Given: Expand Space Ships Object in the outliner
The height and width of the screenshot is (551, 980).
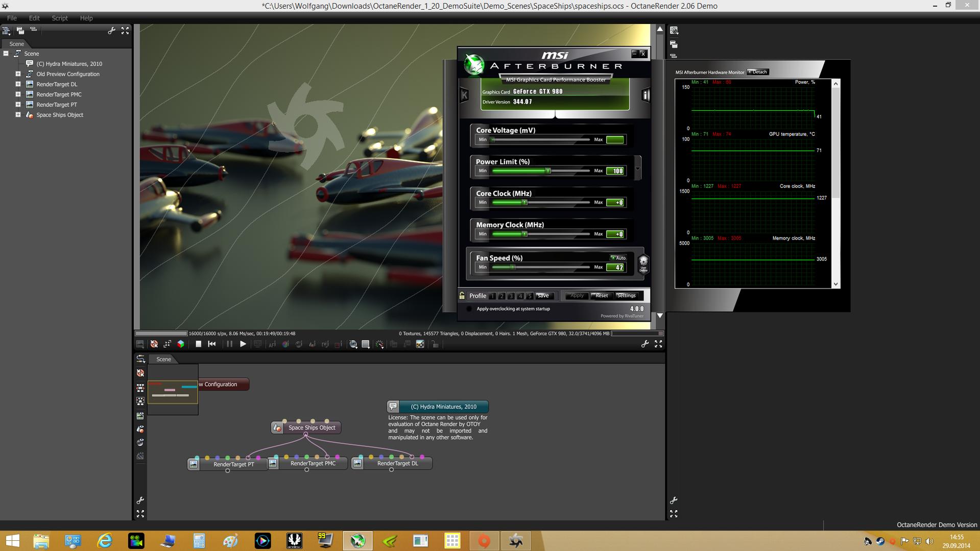Looking at the screenshot, I should 18,115.
